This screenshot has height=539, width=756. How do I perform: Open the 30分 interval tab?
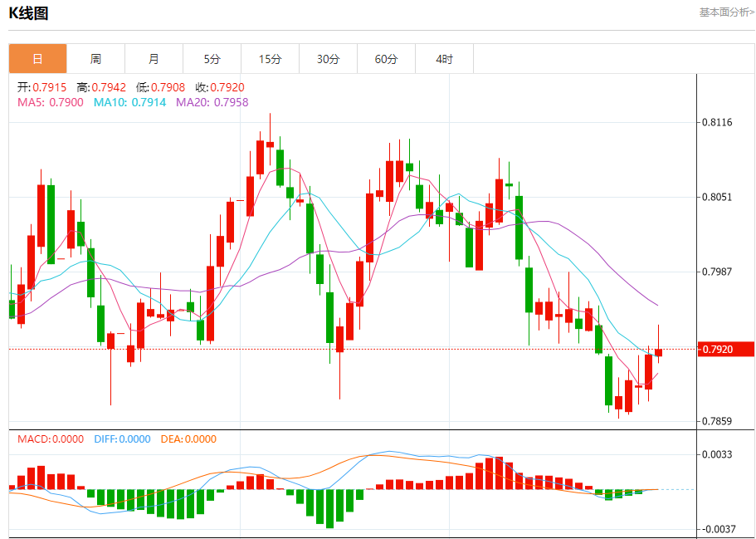tap(328, 59)
